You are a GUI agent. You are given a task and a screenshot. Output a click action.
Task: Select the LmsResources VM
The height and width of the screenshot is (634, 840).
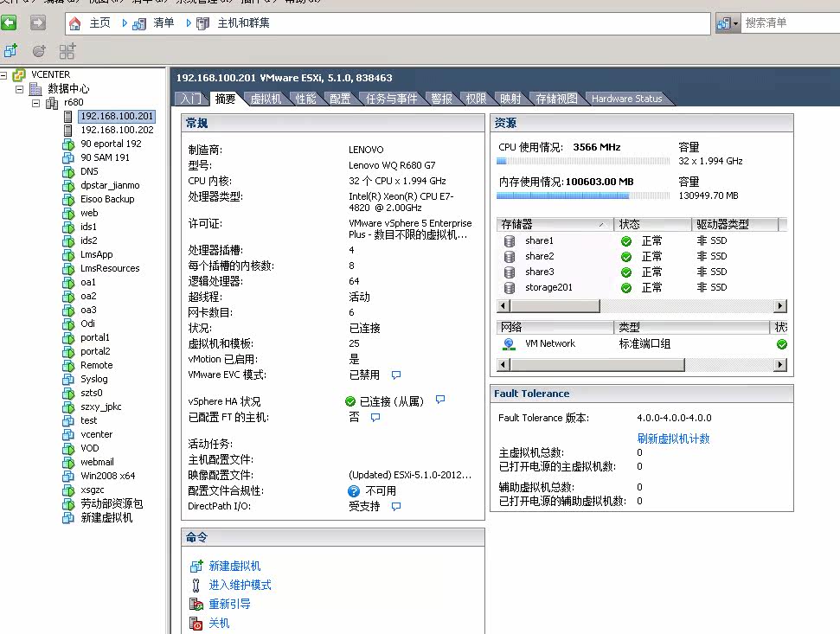pyautogui.click(x=110, y=268)
